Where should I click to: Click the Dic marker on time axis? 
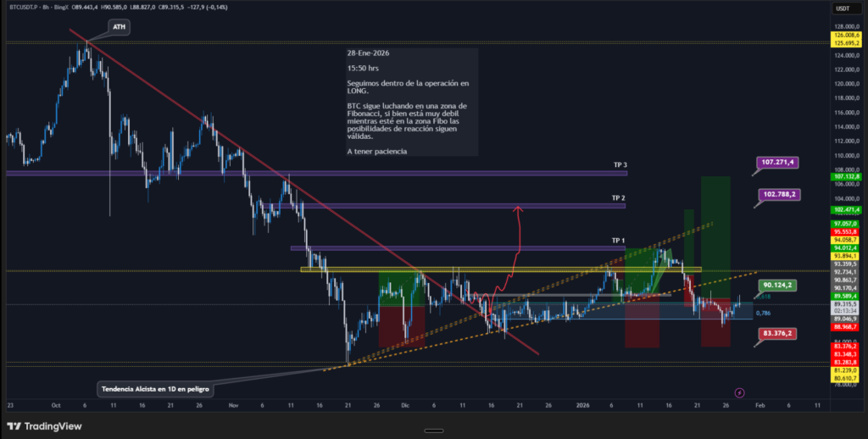(404, 406)
